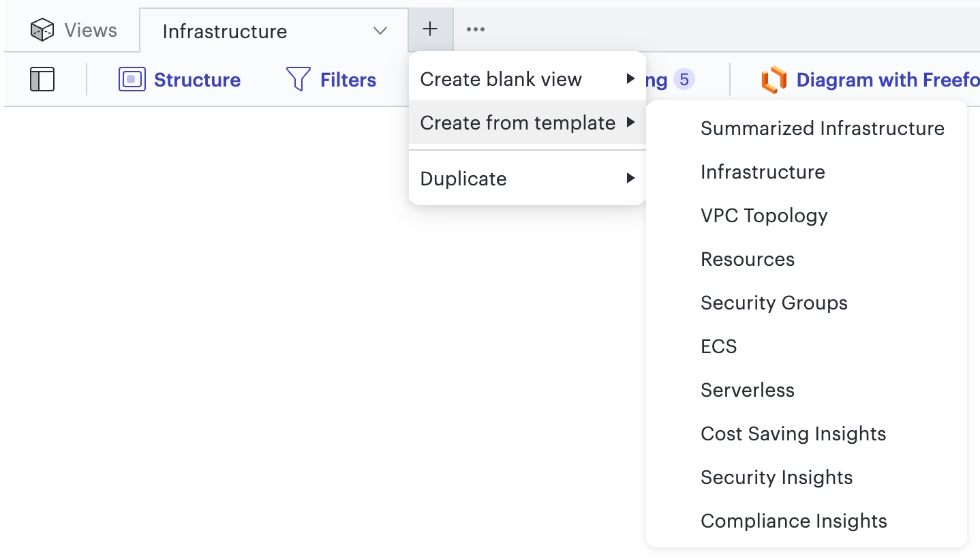Open the Structure settings label
Image resolution: width=980 pixels, height=559 pixels.
[197, 80]
